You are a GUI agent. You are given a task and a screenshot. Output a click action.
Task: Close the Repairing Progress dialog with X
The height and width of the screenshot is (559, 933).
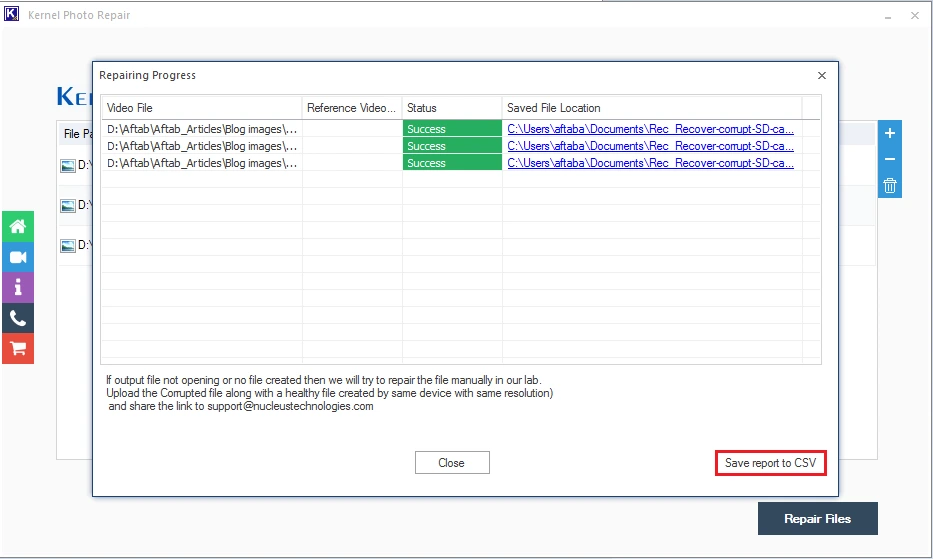[x=822, y=75]
